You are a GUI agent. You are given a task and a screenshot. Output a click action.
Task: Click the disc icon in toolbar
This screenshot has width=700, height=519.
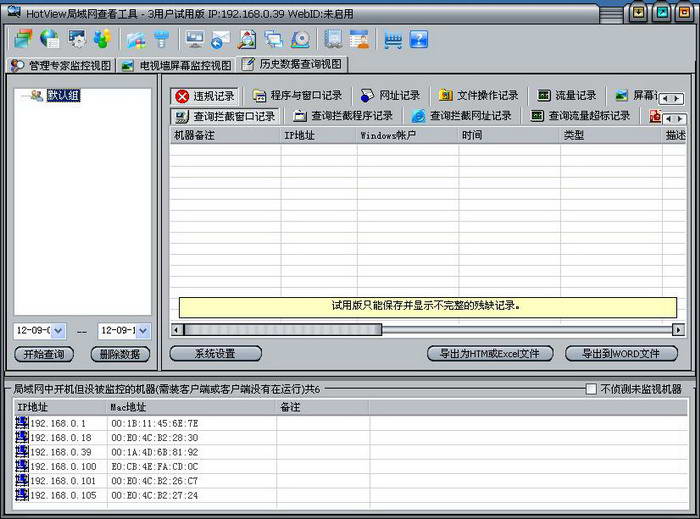(300, 39)
